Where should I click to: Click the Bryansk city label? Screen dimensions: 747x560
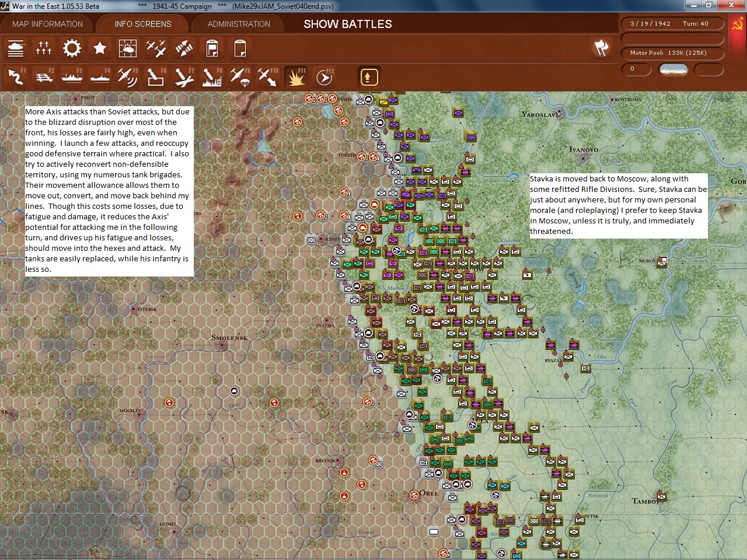(x=326, y=460)
